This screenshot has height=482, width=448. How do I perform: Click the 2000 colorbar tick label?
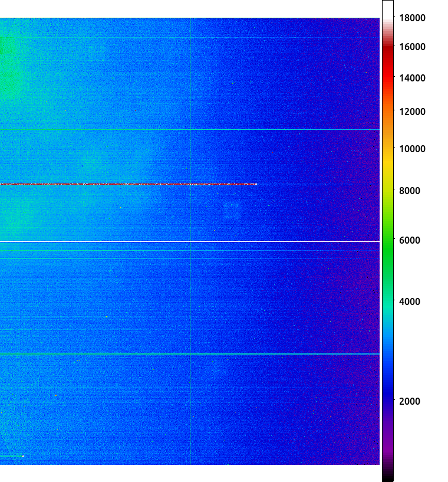[409, 401]
